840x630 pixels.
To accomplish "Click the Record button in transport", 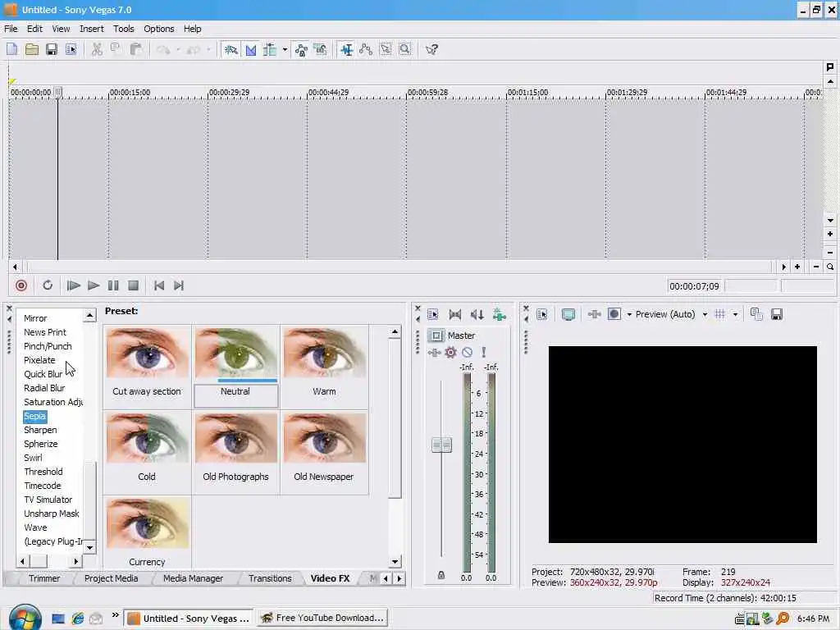I will click(21, 285).
